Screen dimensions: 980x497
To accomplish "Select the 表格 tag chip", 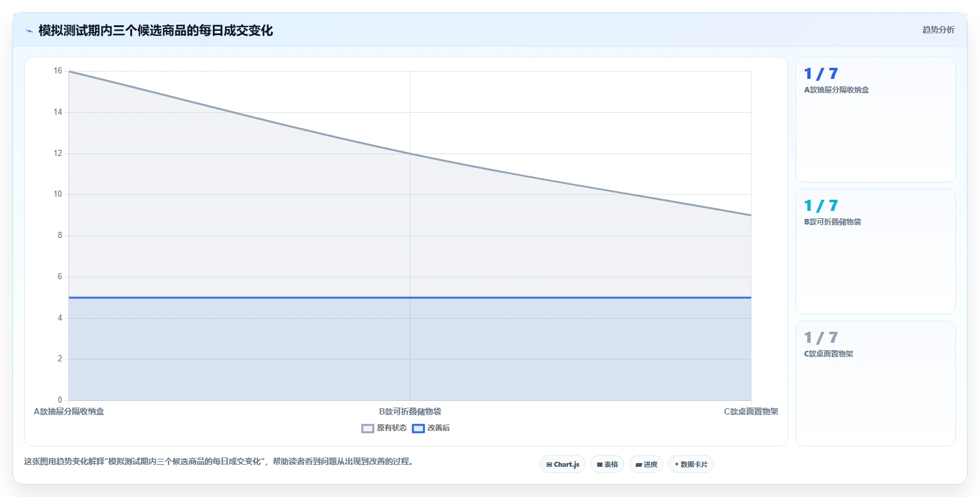I will 607,464.
